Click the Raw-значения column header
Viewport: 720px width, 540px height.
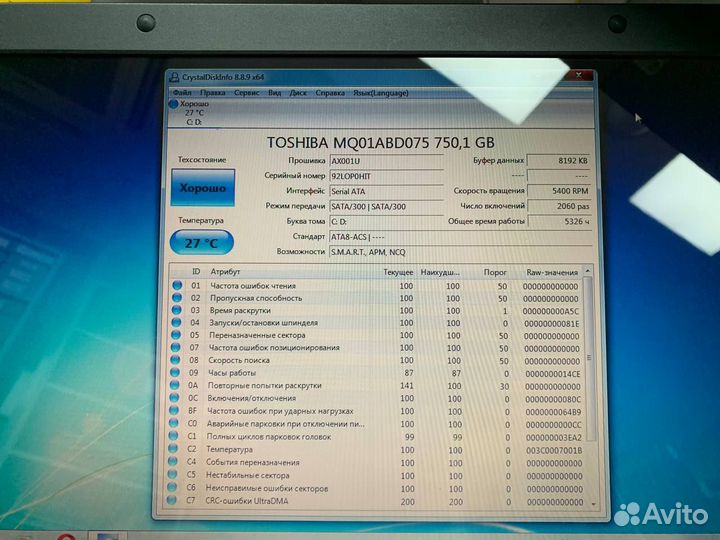click(552, 272)
